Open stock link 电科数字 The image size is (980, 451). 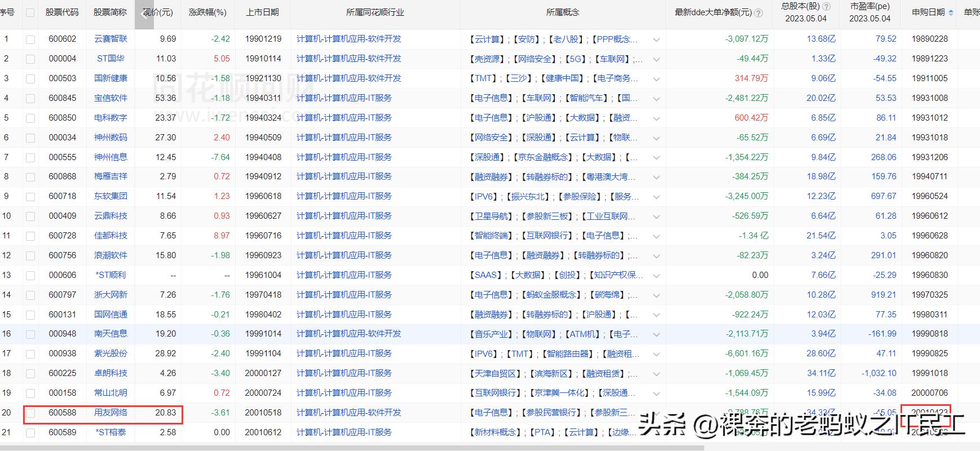point(111,118)
